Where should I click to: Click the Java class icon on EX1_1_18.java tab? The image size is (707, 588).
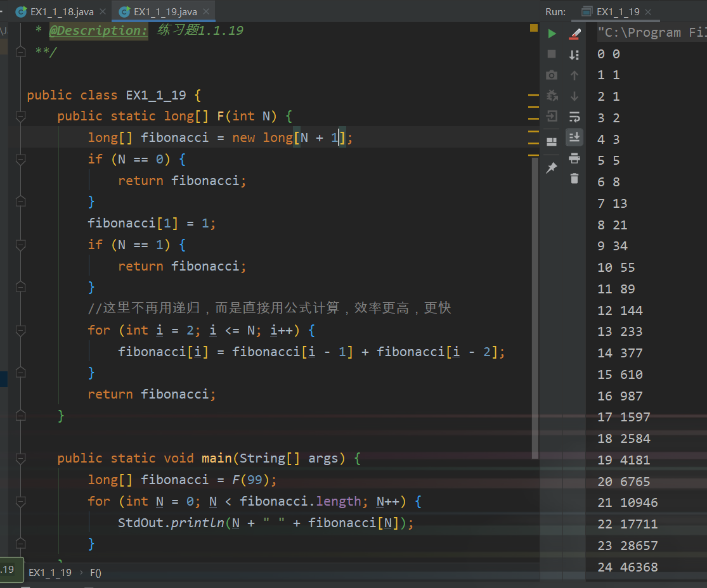21,11
